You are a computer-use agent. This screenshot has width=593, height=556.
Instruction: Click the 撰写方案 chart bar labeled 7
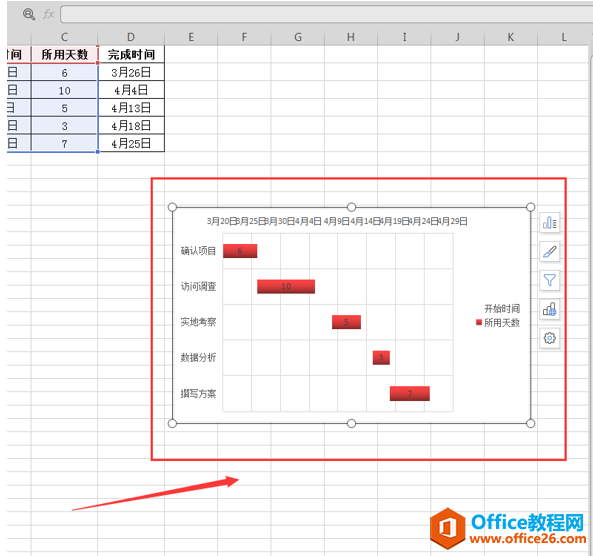coord(410,393)
